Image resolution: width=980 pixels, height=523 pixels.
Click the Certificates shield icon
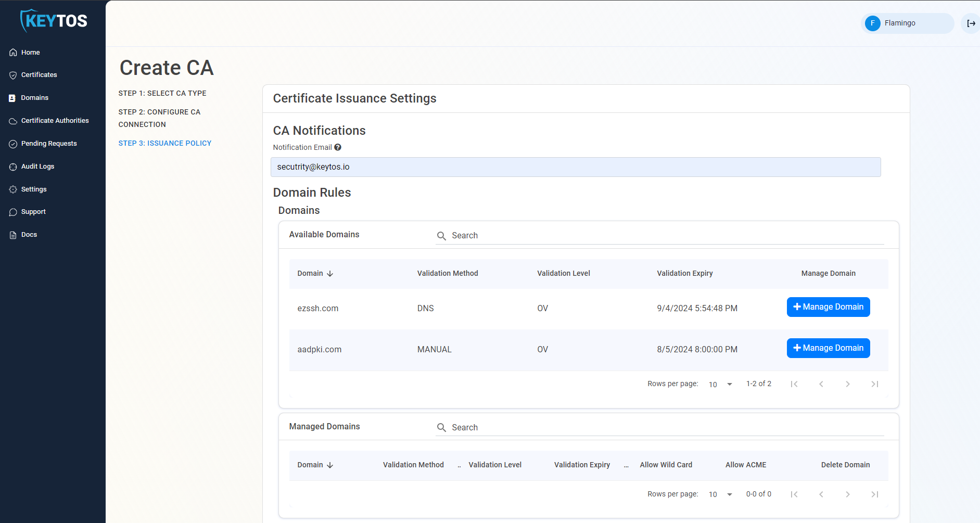tap(13, 75)
